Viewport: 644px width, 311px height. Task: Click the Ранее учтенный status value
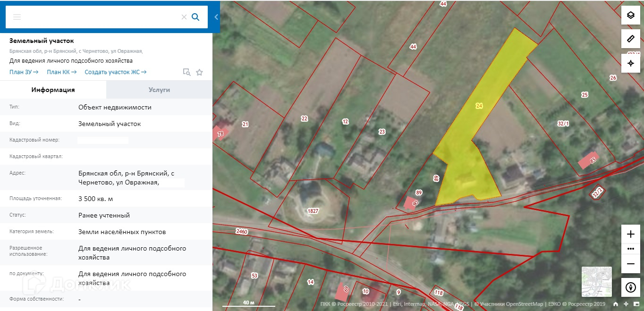104,215
